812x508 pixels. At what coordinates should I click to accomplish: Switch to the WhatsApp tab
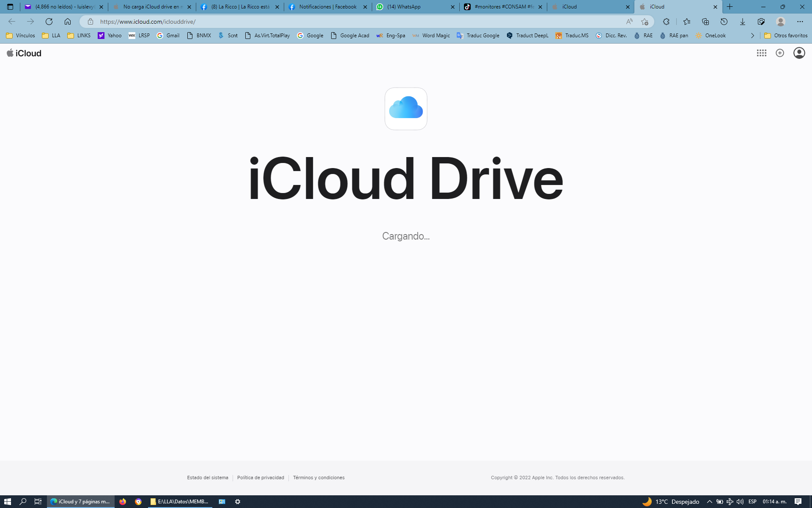pos(410,7)
